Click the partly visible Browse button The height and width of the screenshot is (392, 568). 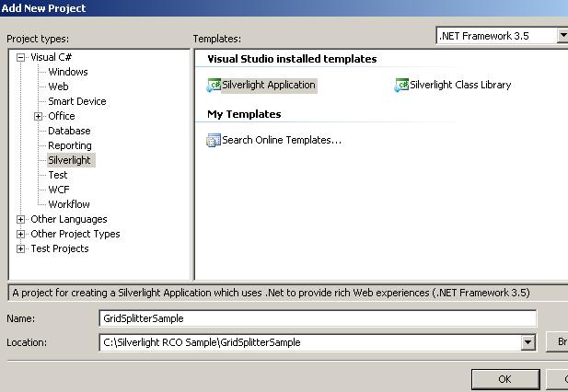(x=558, y=341)
